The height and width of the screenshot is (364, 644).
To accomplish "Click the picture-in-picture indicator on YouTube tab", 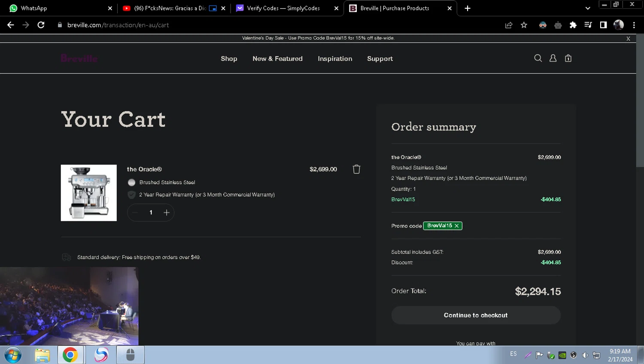I will (x=213, y=8).
